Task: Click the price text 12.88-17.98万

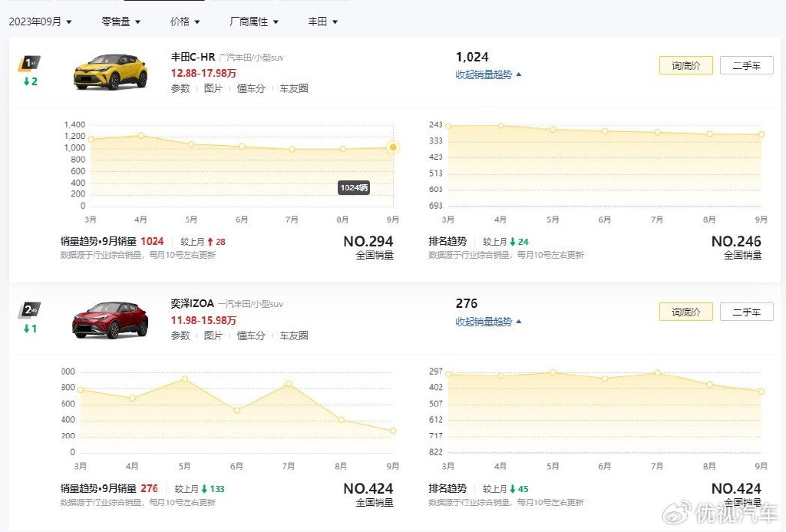Action: [x=203, y=73]
